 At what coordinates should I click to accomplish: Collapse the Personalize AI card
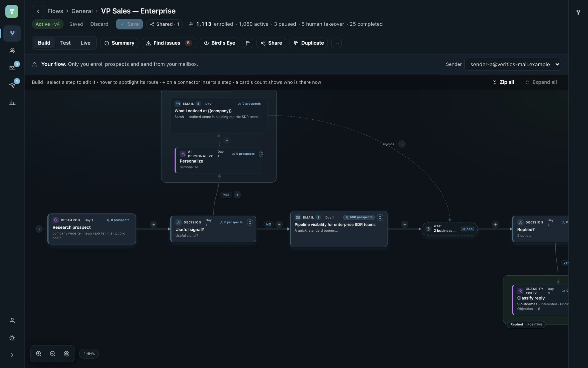(x=261, y=154)
